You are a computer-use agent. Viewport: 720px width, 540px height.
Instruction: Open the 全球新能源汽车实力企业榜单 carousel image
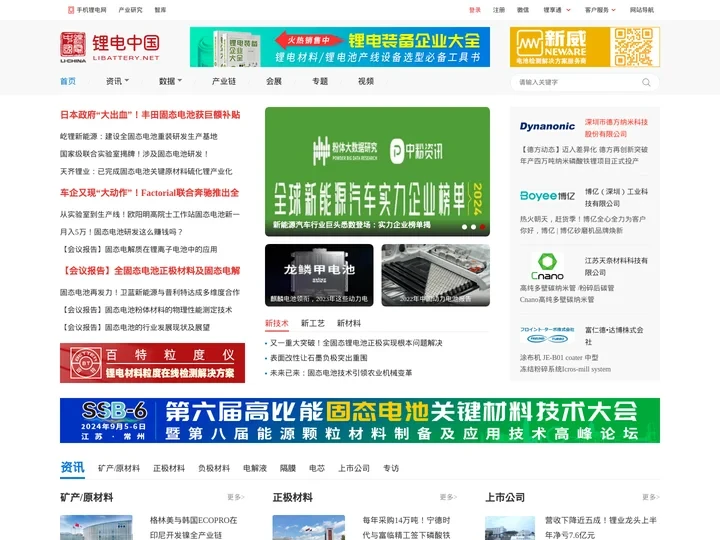click(x=377, y=171)
